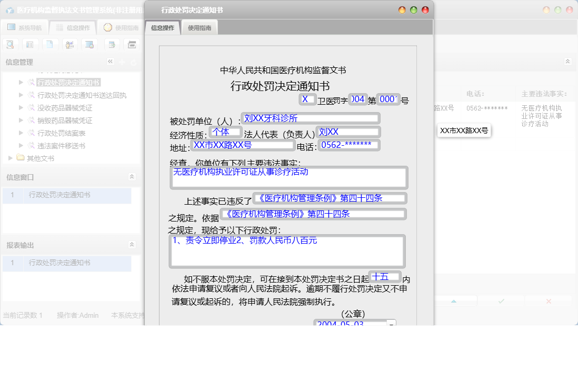Click the person-and-form icon in main toolbar

click(x=69, y=45)
